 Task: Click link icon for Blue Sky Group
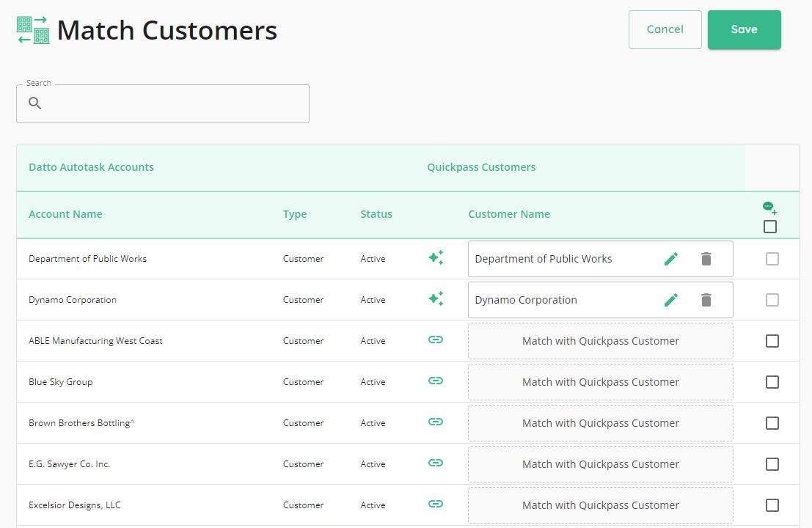pos(436,381)
